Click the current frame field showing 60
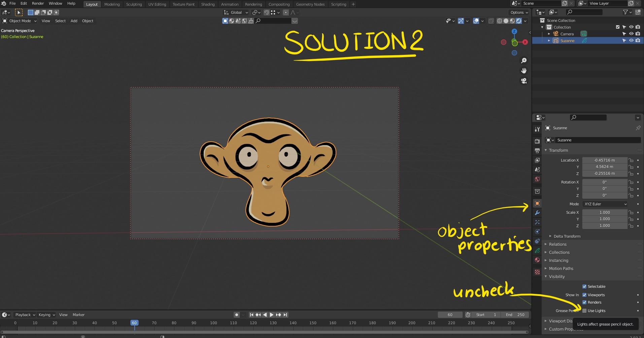644x338 pixels. click(450, 315)
